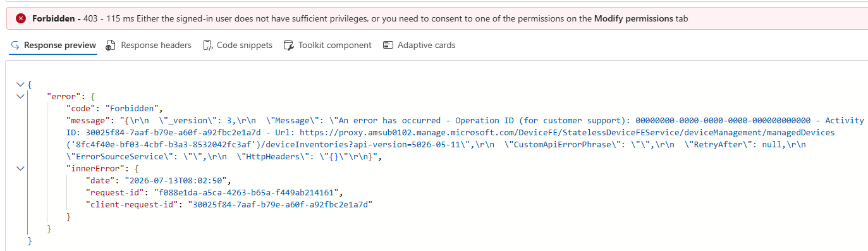Collapse the root JSON object chevron

click(21, 84)
